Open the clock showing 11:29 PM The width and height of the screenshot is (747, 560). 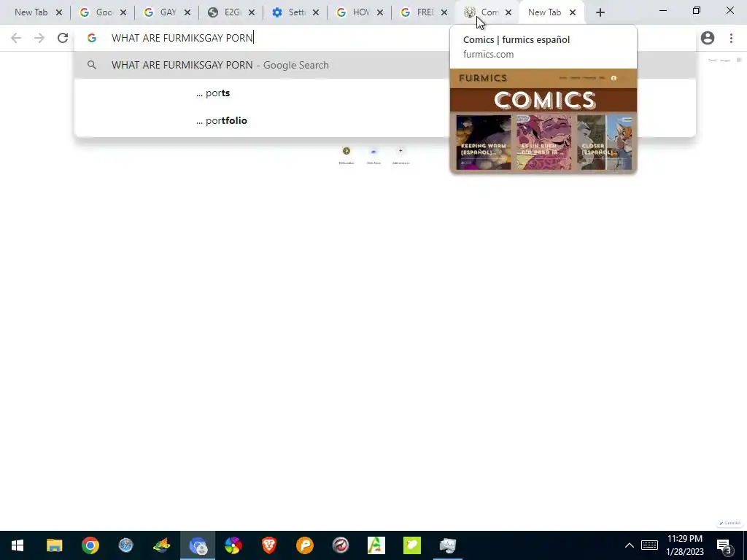click(x=684, y=545)
